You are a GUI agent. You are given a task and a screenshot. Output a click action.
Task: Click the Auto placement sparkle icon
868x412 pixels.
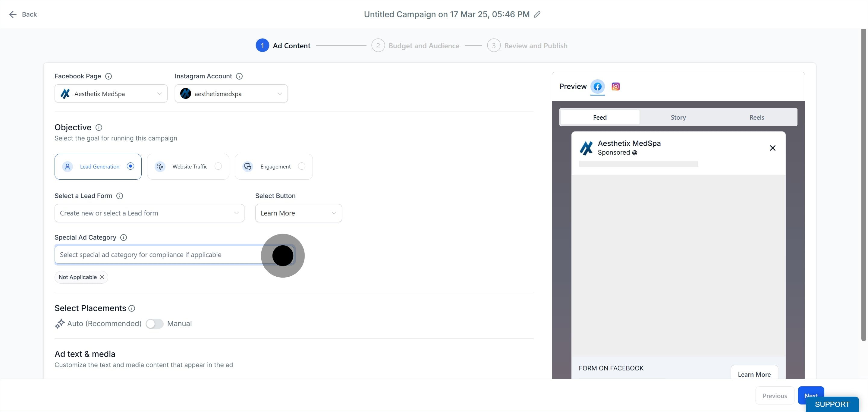pos(60,324)
